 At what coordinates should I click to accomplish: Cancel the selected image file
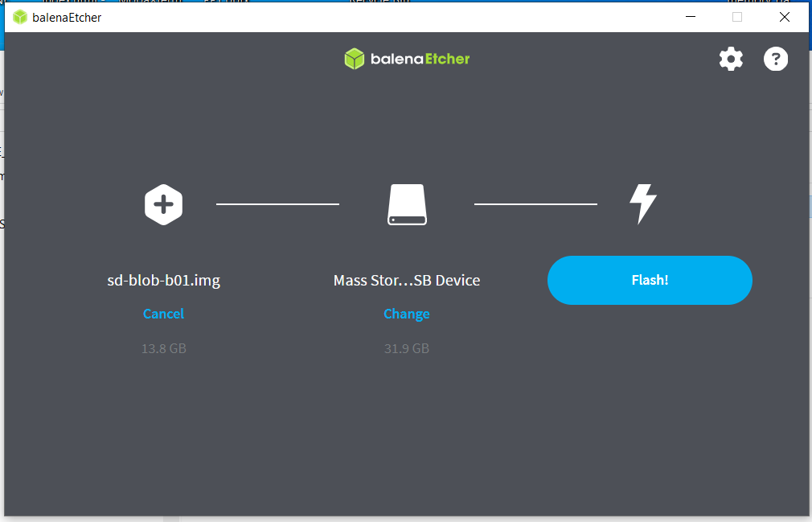tap(164, 314)
